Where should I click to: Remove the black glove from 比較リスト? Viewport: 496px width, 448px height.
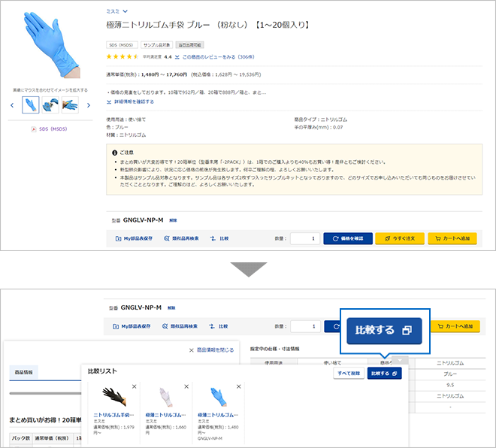(134, 386)
